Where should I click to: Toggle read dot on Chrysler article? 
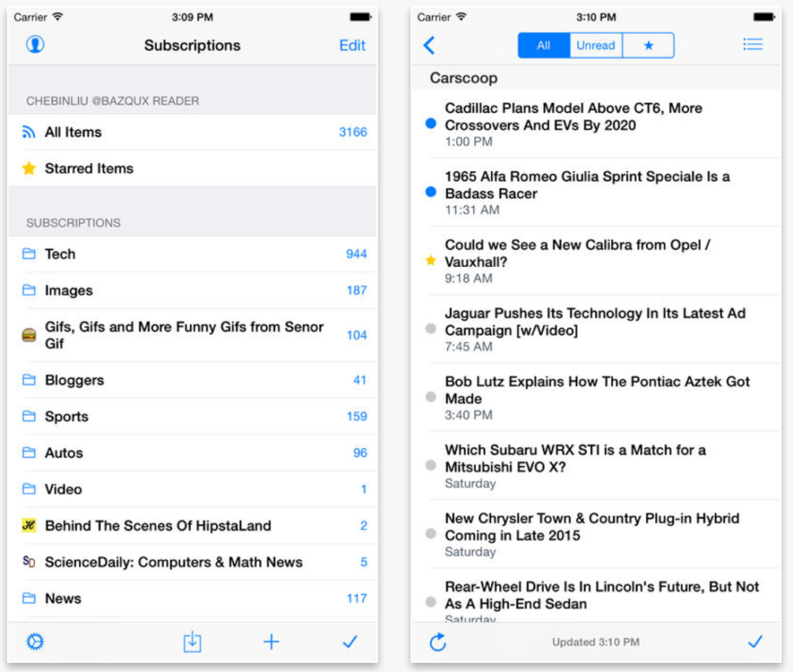tap(431, 533)
